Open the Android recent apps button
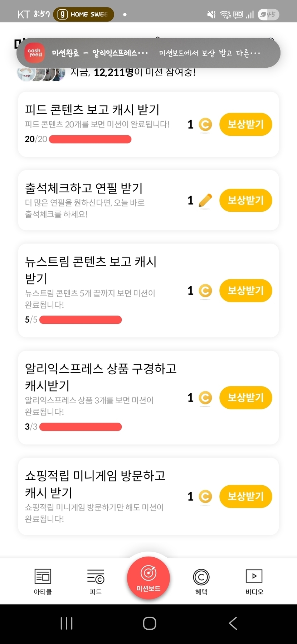 [67, 623]
